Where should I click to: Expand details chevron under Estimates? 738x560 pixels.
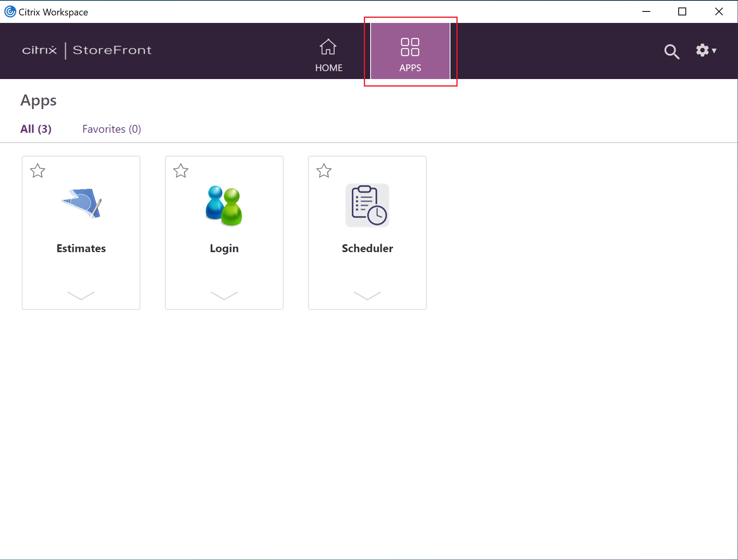tap(81, 296)
